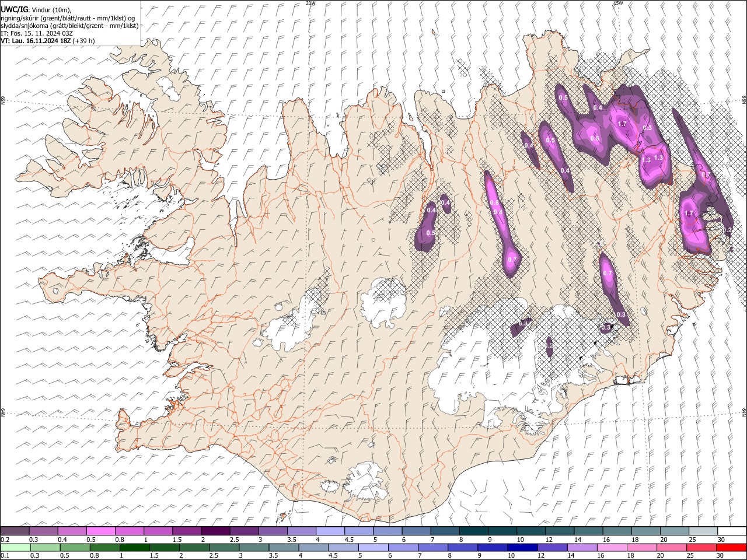This screenshot has height=560, width=747.
Task: Select the bright red lower swatch starting at 30
Action: [x=731, y=547]
